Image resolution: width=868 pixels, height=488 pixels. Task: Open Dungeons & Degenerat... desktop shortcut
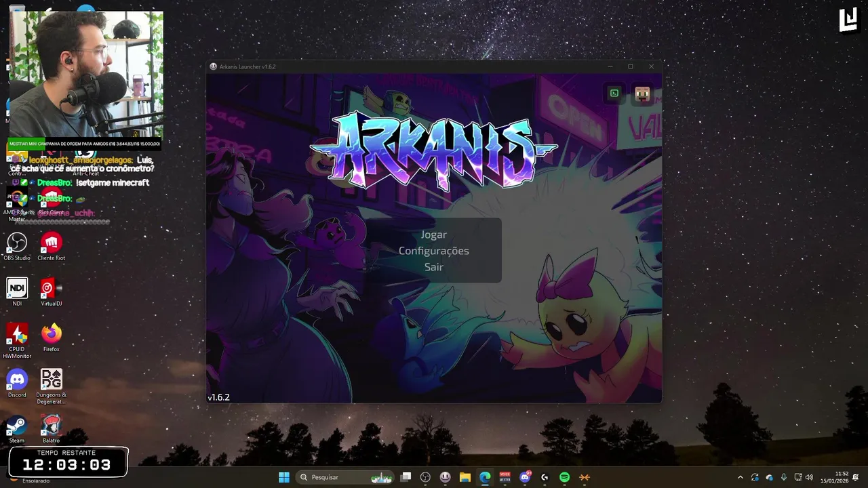[x=52, y=386]
